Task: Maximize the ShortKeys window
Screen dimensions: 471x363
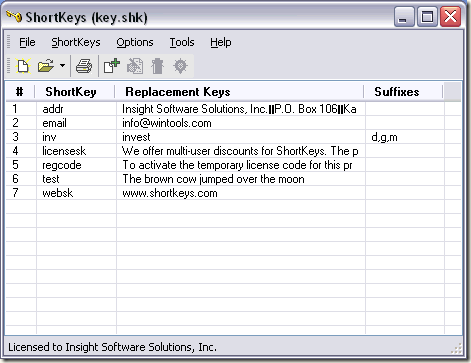Action: (x=427, y=17)
